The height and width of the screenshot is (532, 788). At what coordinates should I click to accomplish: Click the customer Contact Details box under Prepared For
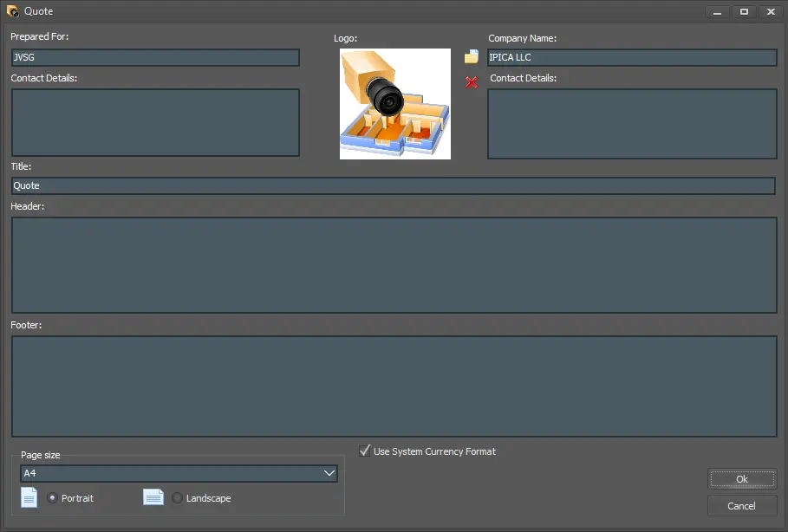[x=155, y=122]
